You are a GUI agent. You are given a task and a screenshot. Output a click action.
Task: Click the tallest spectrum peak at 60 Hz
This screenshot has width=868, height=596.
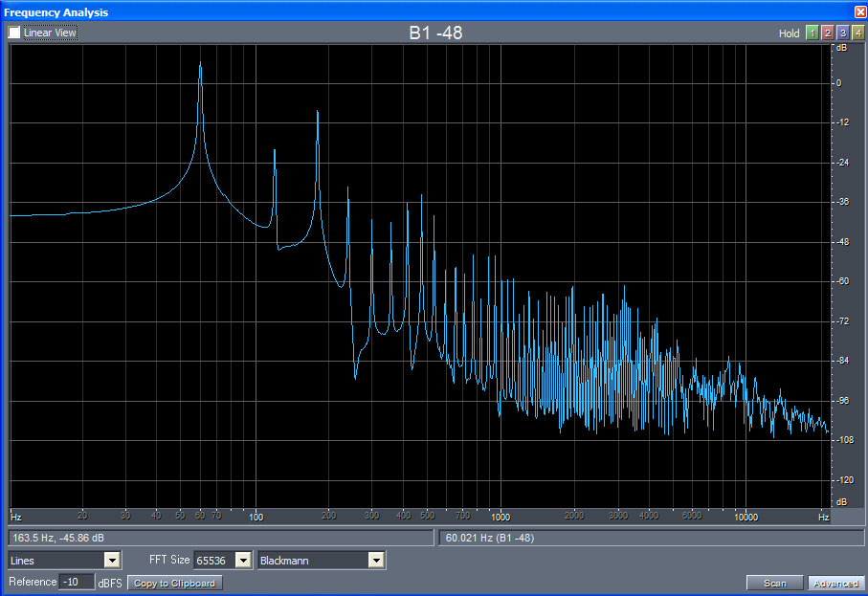[x=200, y=64]
